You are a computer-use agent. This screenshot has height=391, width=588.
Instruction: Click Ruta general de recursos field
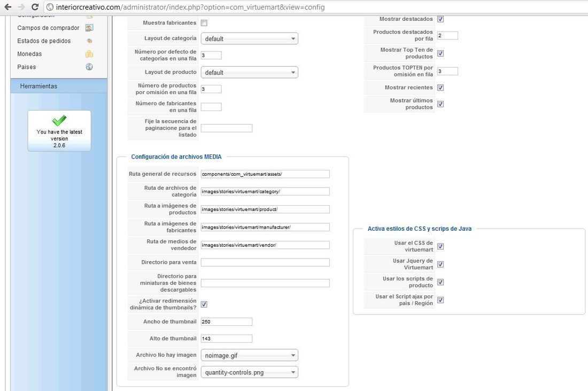[x=265, y=174]
